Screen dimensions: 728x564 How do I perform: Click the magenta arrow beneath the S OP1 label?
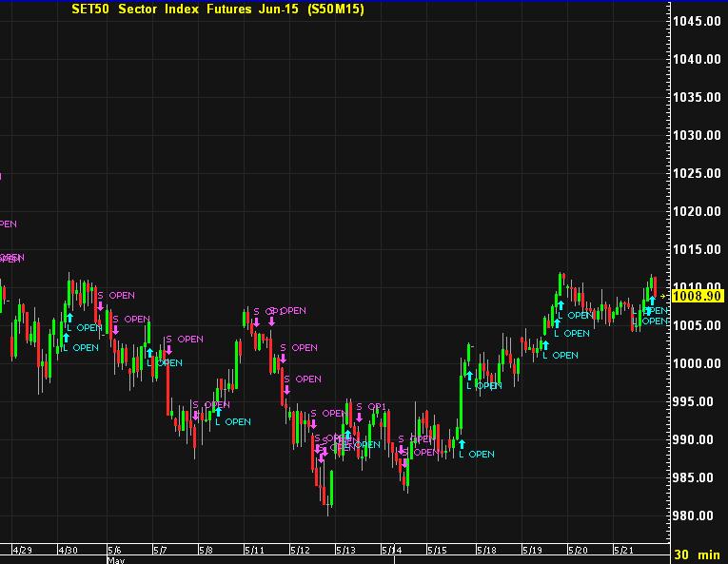coord(359,418)
